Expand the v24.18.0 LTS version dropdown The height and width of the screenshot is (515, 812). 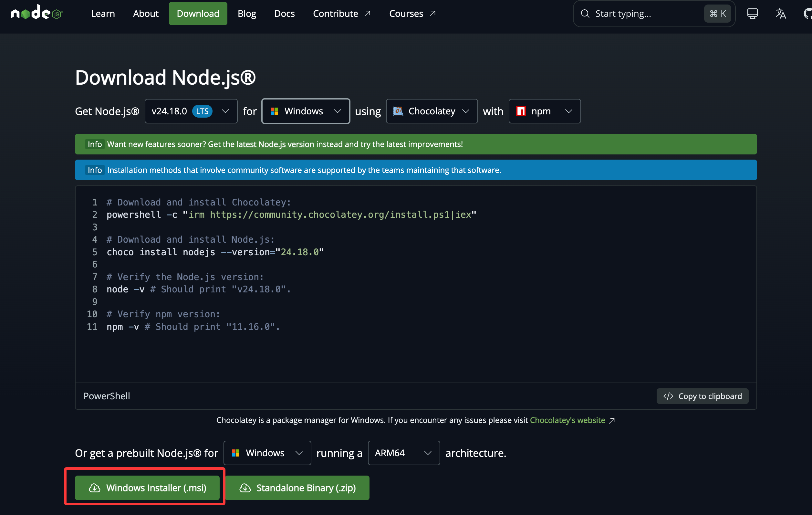191,111
